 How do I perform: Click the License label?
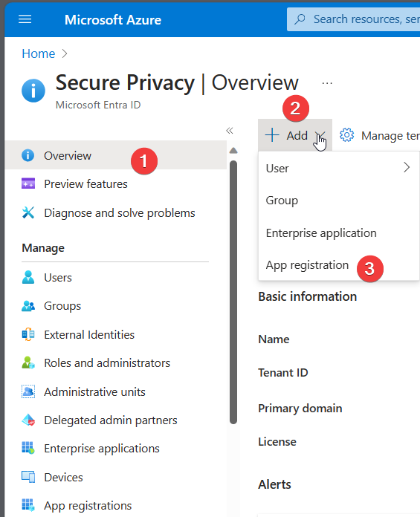pyautogui.click(x=277, y=441)
